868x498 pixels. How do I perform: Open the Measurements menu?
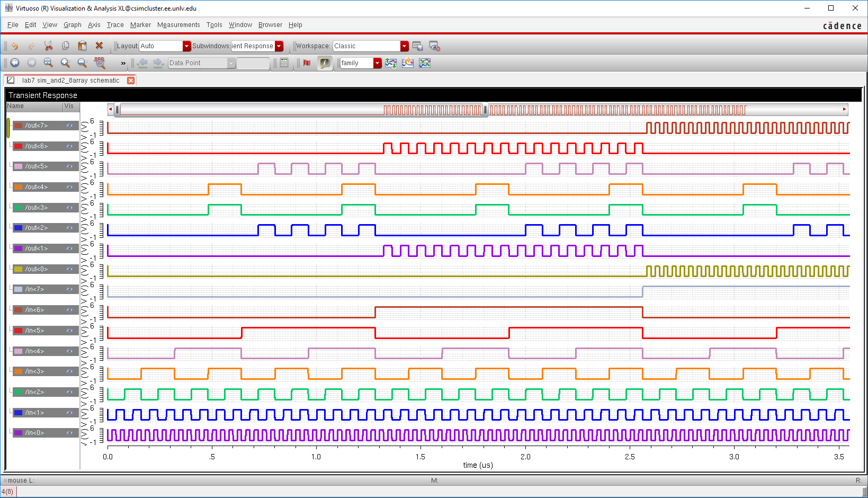[178, 25]
